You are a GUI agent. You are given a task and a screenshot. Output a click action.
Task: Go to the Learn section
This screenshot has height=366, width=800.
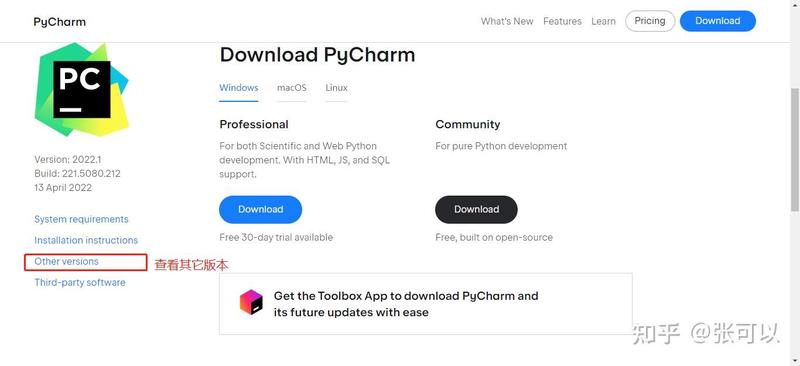[603, 21]
